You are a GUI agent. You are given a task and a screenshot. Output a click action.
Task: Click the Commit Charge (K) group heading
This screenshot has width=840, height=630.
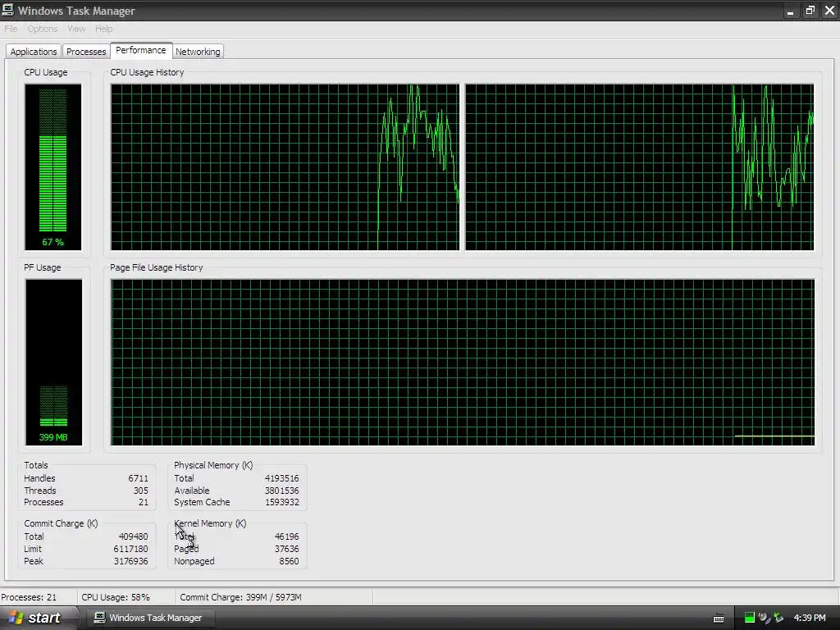61,523
